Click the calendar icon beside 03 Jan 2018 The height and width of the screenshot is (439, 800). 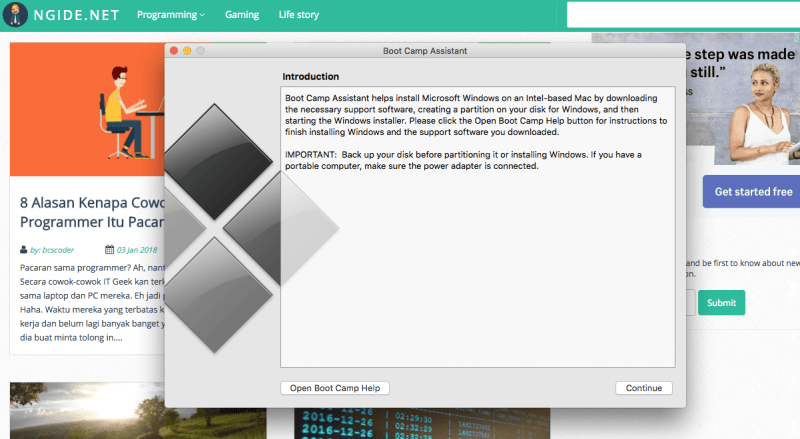coord(109,250)
